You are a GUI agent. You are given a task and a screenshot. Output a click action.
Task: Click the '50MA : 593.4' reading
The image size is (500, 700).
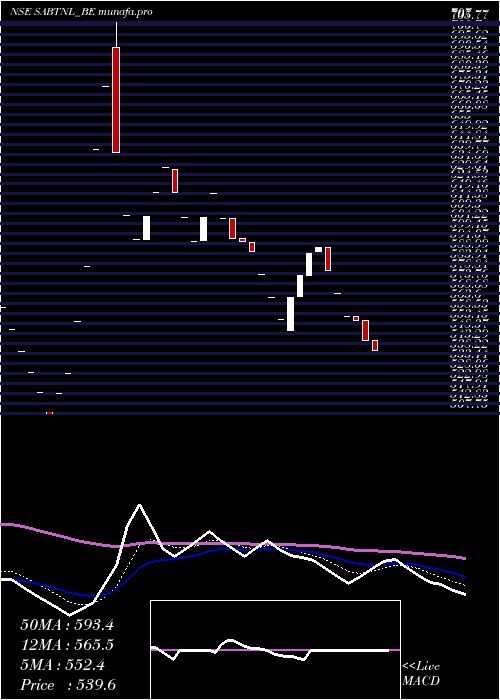click(67, 625)
